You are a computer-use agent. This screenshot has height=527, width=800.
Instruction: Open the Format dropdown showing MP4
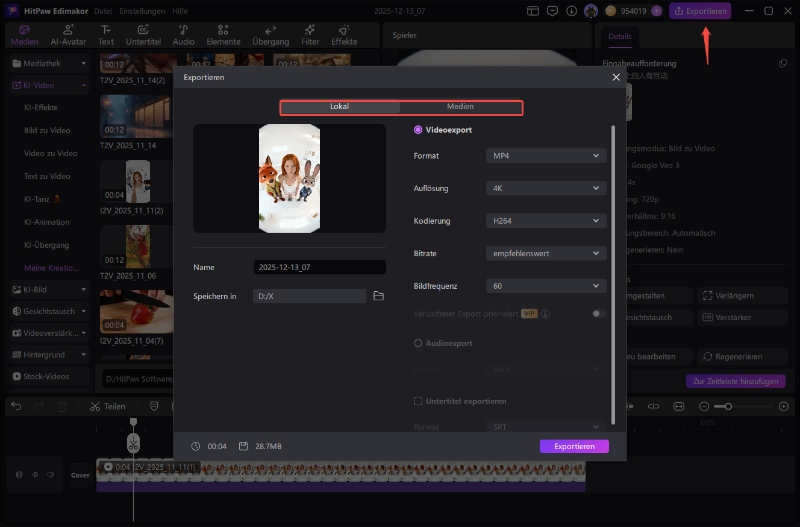pos(546,156)
